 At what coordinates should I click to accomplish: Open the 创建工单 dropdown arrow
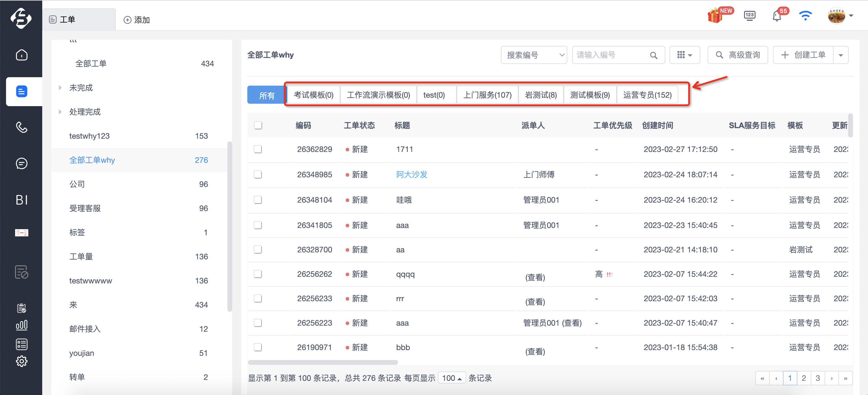click(x=841, y=55)
